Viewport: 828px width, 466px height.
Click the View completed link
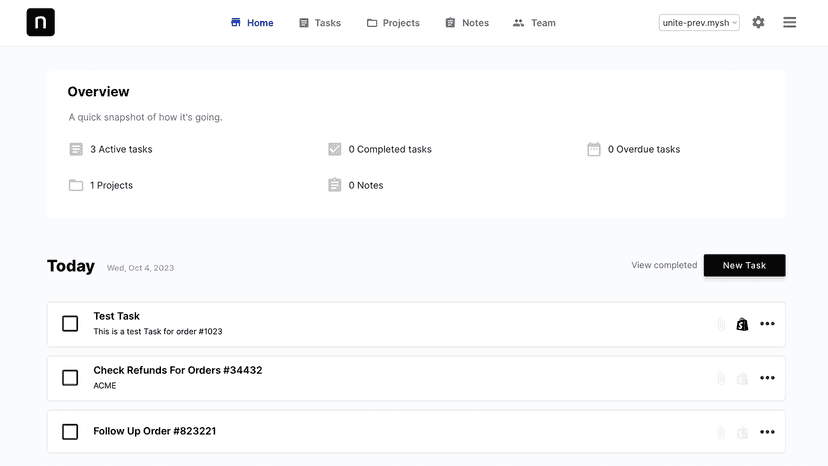664,265
